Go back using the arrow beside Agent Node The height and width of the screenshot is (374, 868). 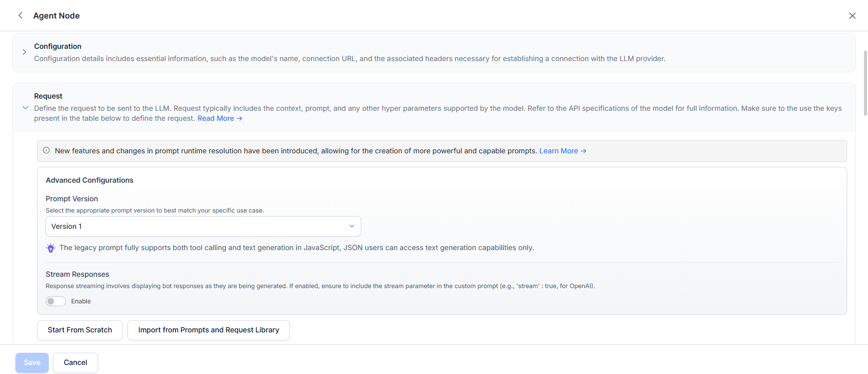coord(20,15)
